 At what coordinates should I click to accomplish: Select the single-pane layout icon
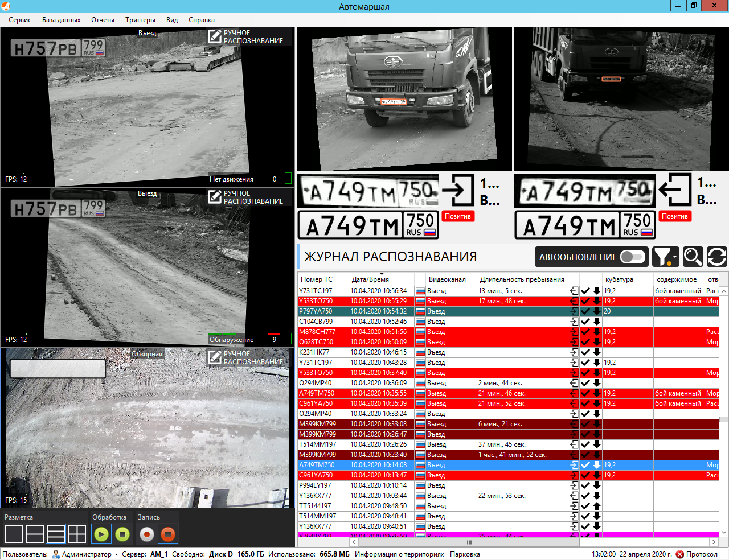[x=14, y=534]
